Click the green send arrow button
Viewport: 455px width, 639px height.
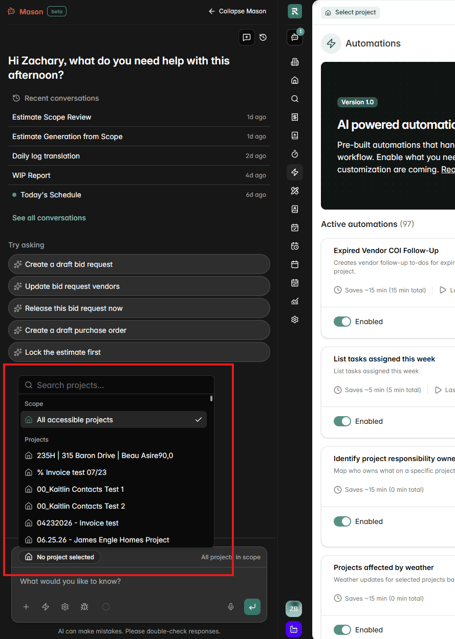click(252, 607)
